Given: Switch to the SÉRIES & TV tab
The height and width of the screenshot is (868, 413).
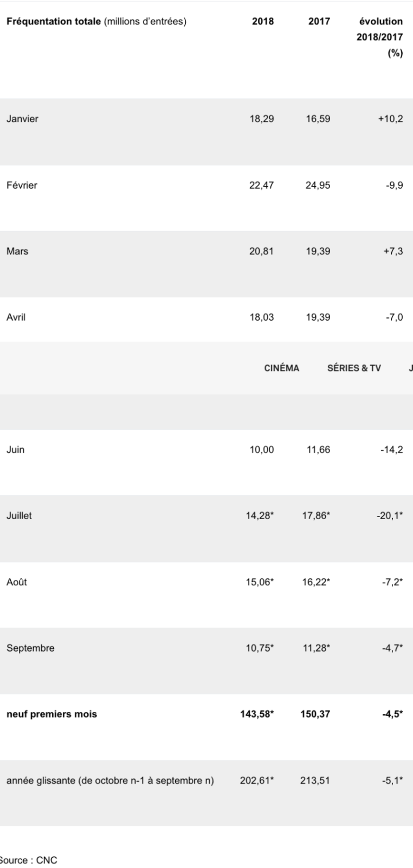Looking at the screenshot, I should tap(354, 368).
